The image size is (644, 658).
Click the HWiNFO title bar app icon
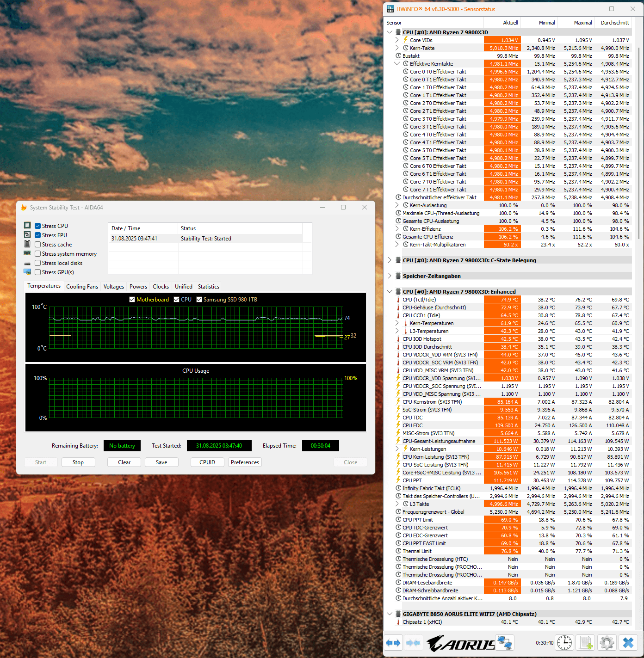390,9
